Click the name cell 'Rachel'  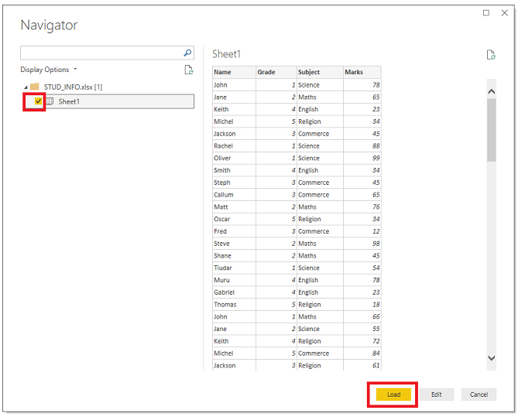(x=234, y=146)
